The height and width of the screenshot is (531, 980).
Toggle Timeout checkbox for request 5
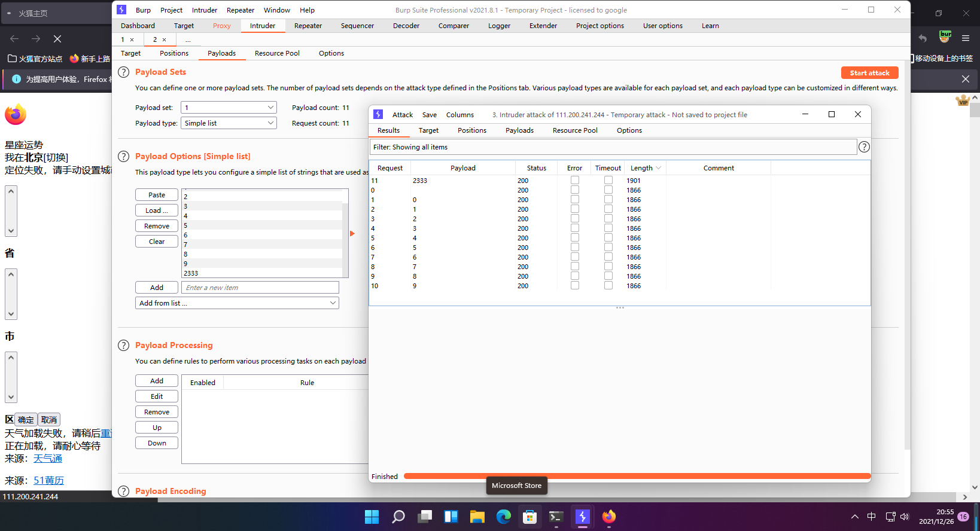[608, 237]
